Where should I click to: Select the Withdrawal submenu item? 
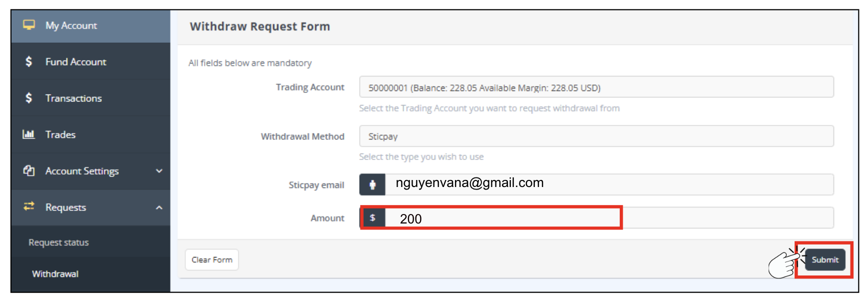tap(55, 274)
